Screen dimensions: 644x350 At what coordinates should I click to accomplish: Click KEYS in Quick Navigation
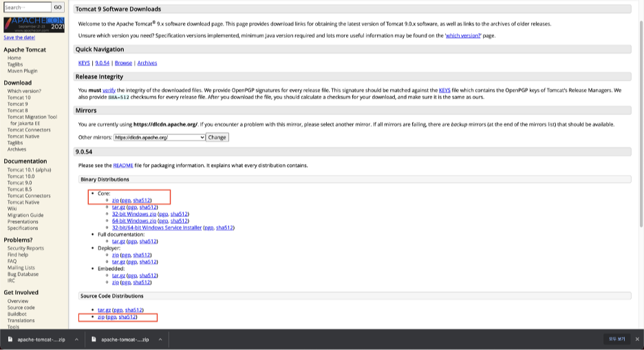pyautogui.click(x=84, y=63)
